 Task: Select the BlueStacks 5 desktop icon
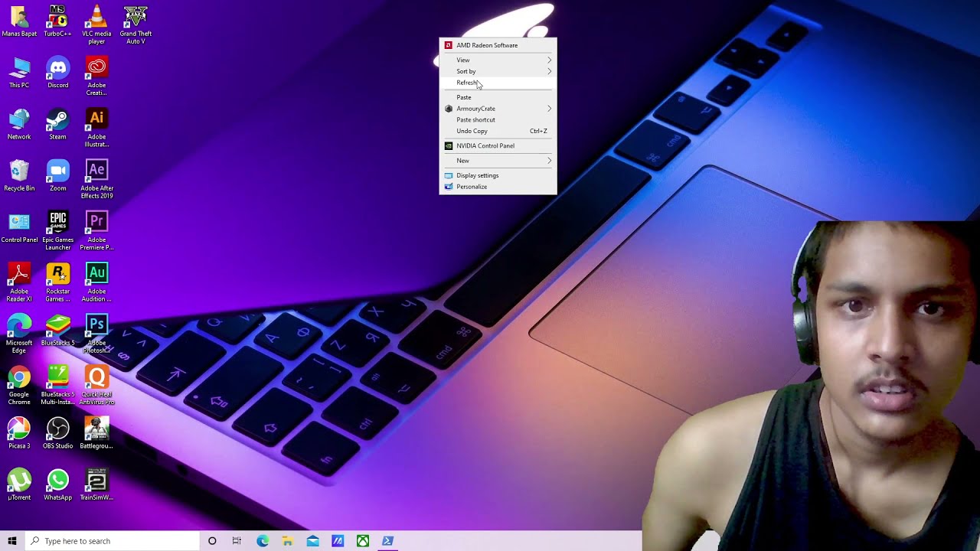pos(57,331)
